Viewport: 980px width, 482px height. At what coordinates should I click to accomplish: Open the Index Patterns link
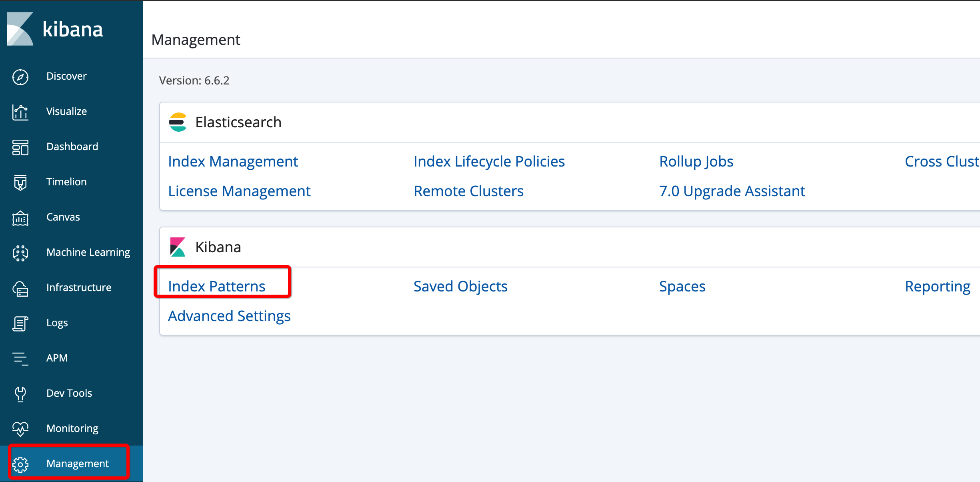coord(216,287)
